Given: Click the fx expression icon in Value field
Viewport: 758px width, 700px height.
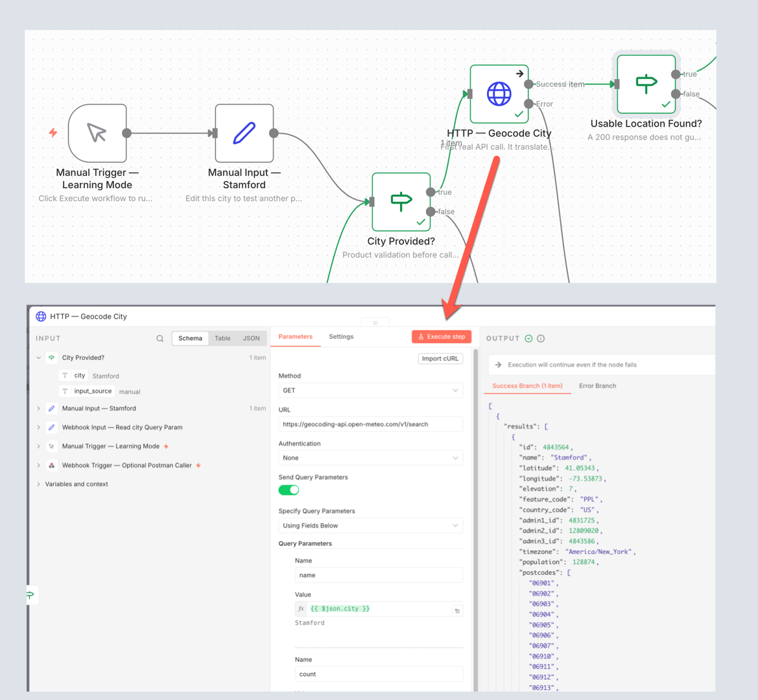Looking at the screenshot, I should [x=301, y=609].
